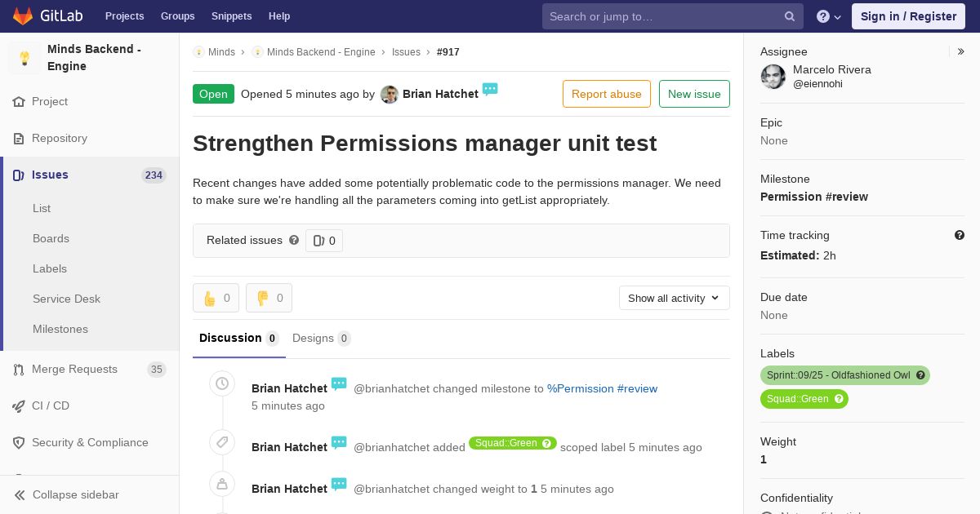Click the thumbs down reaction button
Screen dimensions: 980x514
(x=269, y=298)
